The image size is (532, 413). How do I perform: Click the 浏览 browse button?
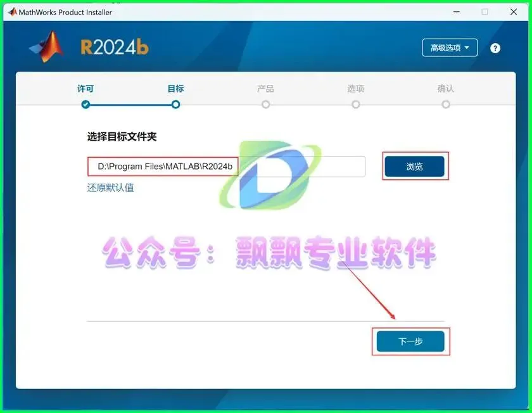pyautogui.click(x=414, y=167)
